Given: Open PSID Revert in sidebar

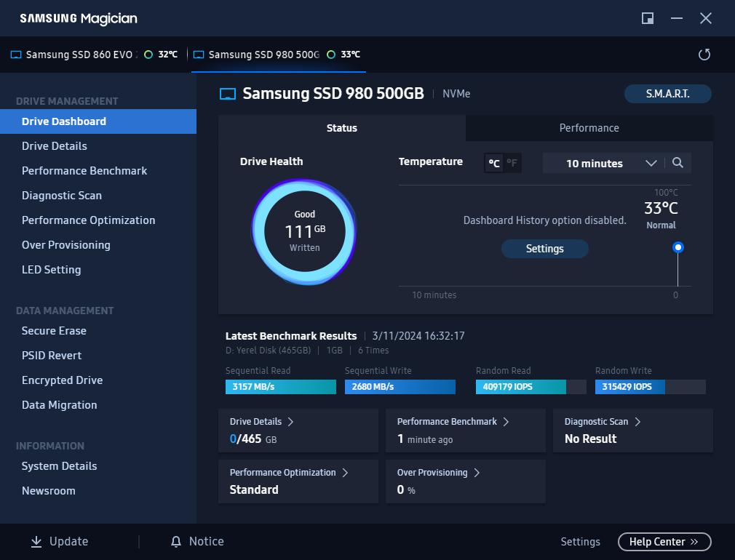Looking at the screenshot, I should coord(98,356).
